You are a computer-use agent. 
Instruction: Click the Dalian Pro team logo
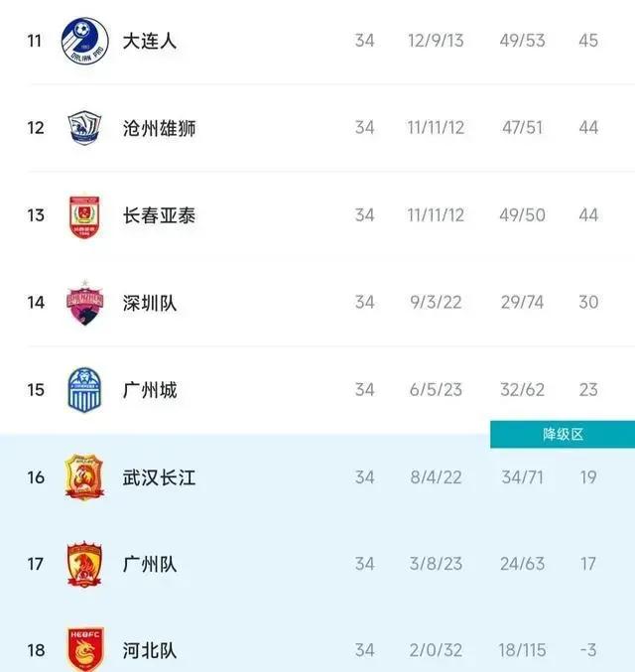click(x=82, y=41)
